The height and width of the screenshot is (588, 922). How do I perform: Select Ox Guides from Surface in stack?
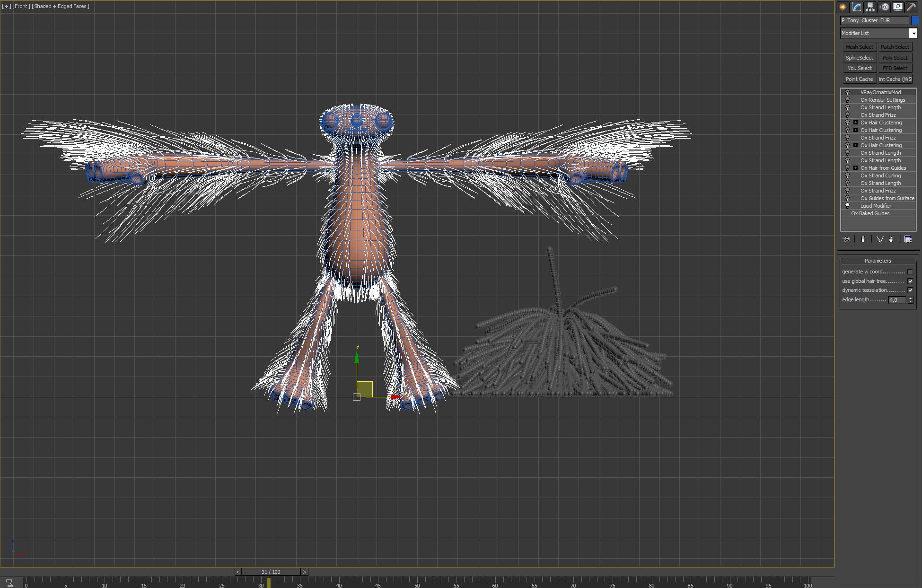(x=887, y=198)
